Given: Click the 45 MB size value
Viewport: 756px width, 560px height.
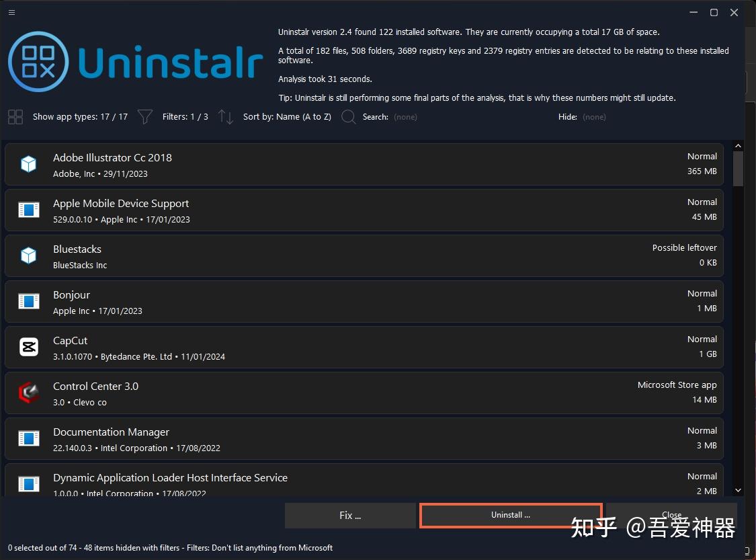Looking at the screenshot, I should 704,217.
